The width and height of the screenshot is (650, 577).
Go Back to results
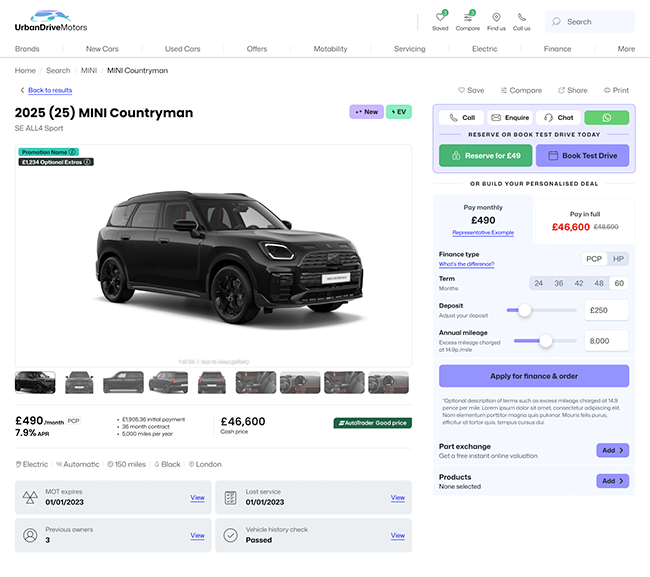pyautogui.click(x=50, y=90)
